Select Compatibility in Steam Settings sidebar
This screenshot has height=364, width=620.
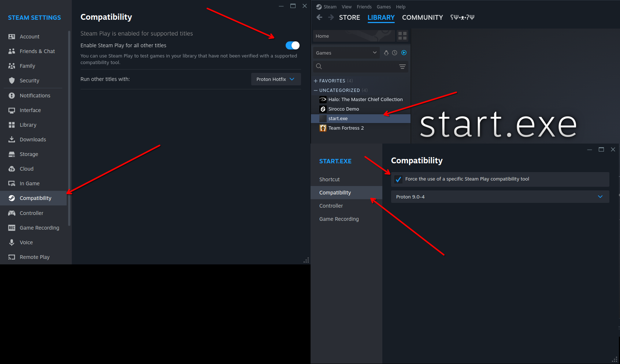point(33,198)
